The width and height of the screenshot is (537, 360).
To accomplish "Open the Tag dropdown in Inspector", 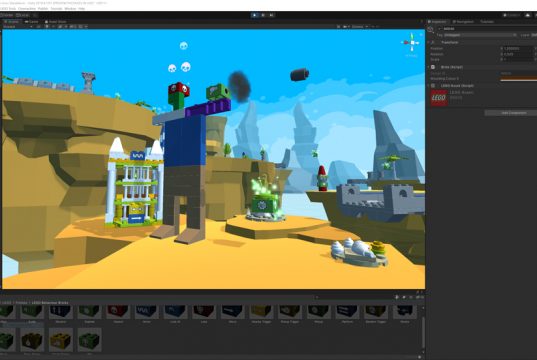I will (x=480, y=35).
